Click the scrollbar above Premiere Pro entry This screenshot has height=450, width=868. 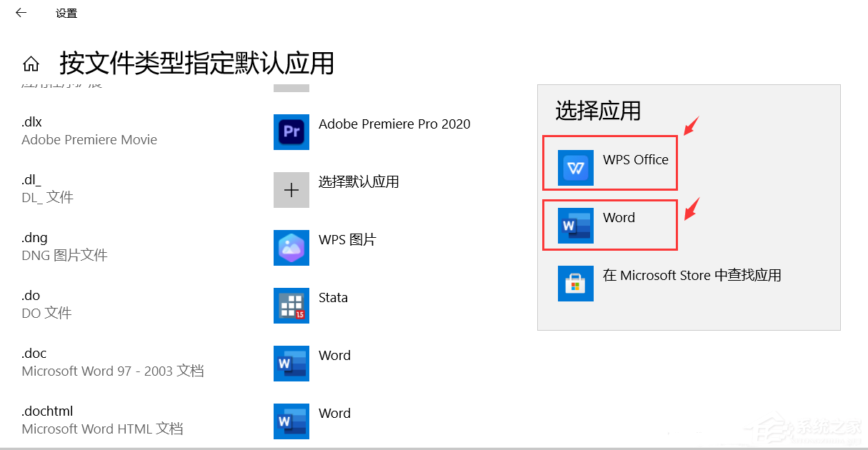292,87
